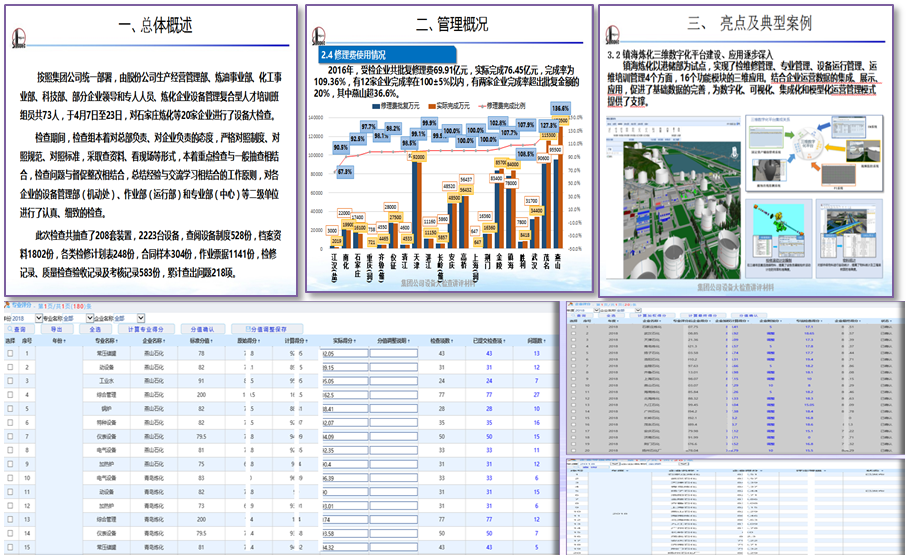Click the 工业水 cell in row 3
907x555 pixels.
[106, 381]
